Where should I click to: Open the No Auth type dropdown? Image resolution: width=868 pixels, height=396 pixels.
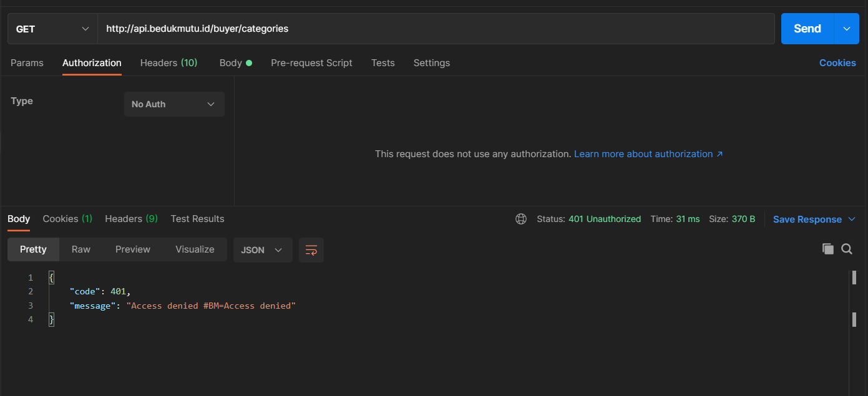[x=174, y=104]
